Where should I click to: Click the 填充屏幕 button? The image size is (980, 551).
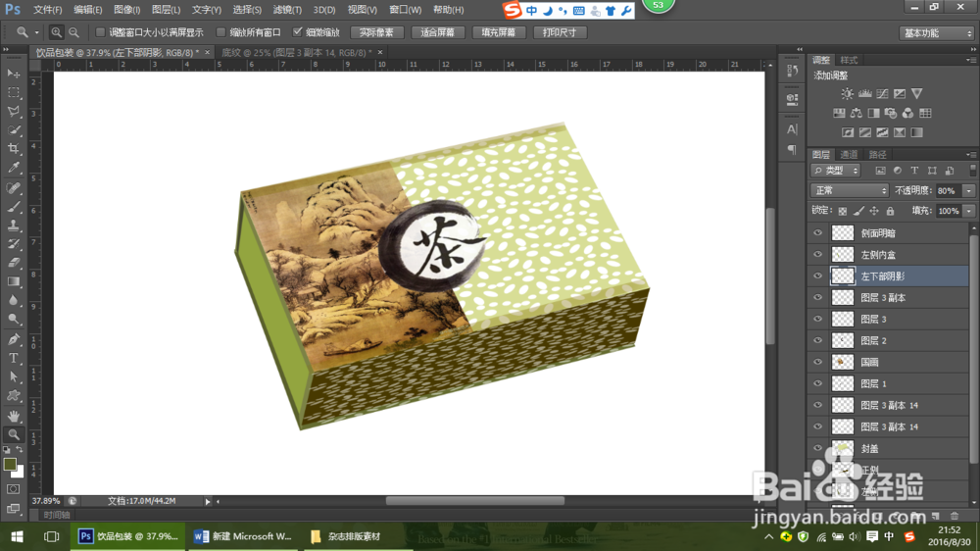pos(498,32)
